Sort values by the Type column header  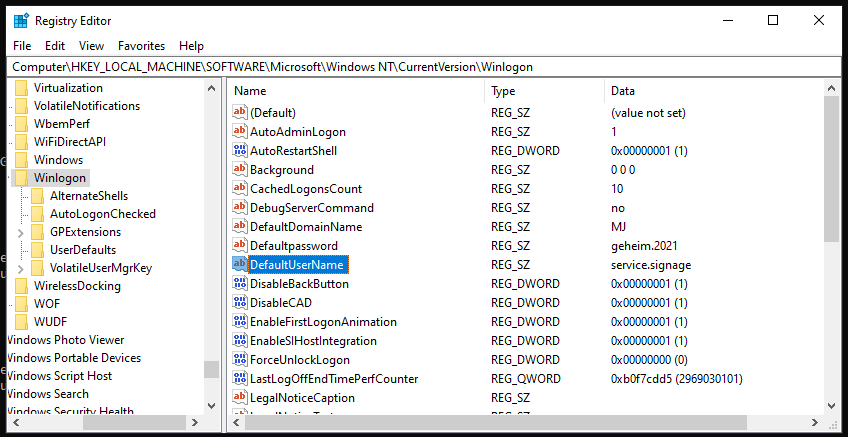coord(545,91)
